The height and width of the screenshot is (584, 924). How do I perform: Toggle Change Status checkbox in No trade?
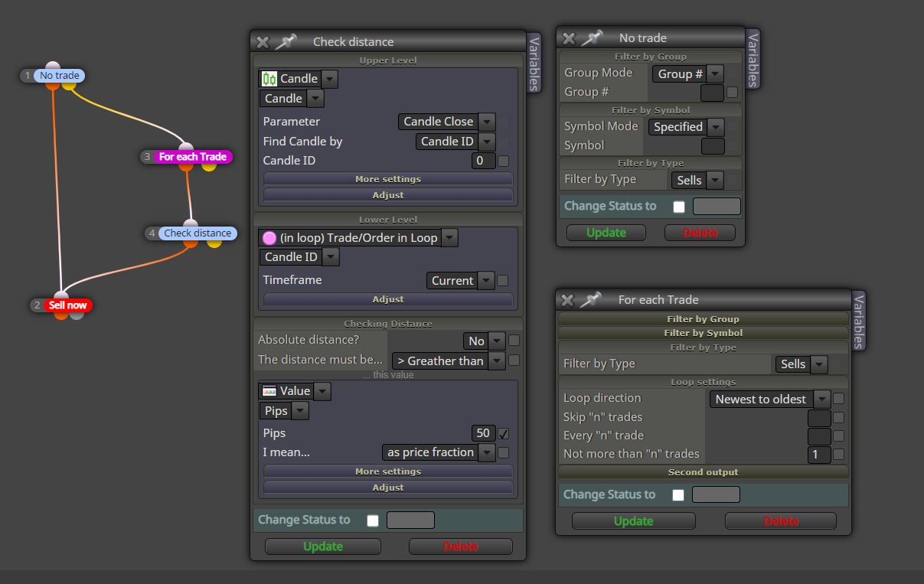pos(679,207)
